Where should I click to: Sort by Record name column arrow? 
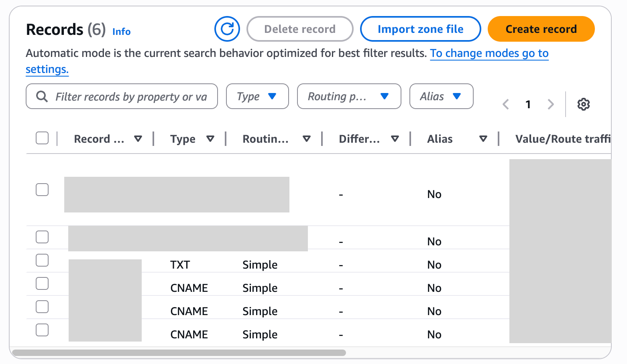[x=138, y=139]
